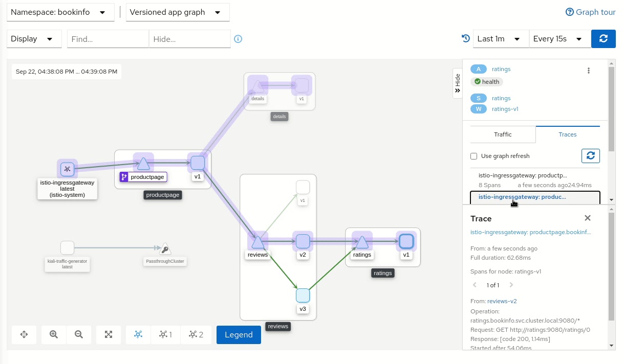Open the Last 1m time range dropdown

pos(499,39)
